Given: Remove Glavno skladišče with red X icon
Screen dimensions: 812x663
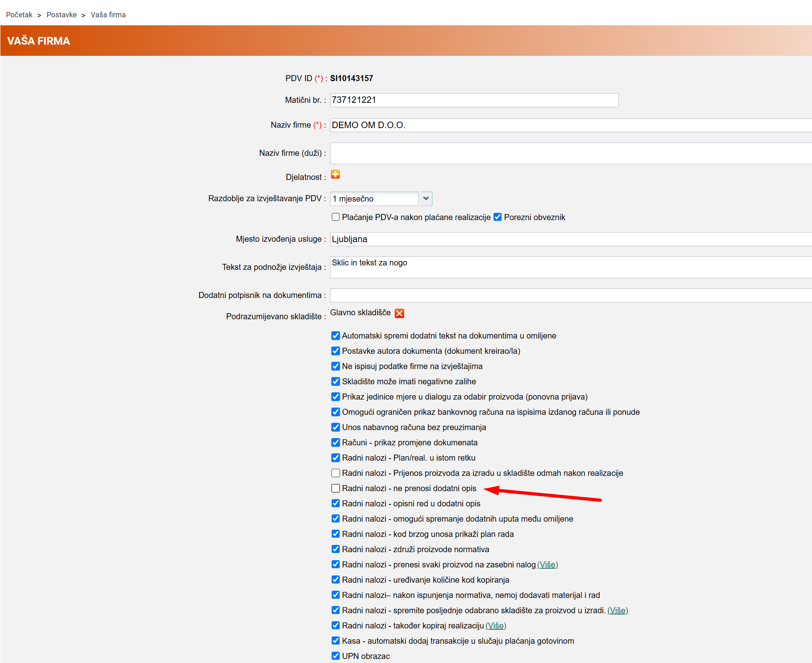Looking at the screenshot, I should [x=399, y=313].
